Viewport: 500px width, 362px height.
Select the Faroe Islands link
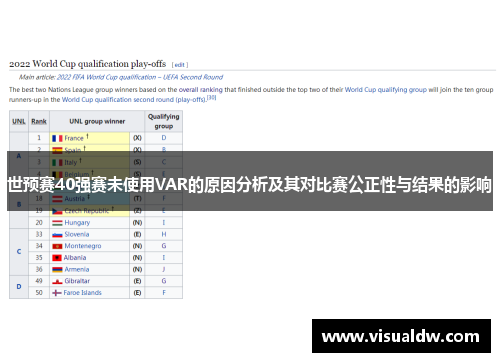coord(82,293)
